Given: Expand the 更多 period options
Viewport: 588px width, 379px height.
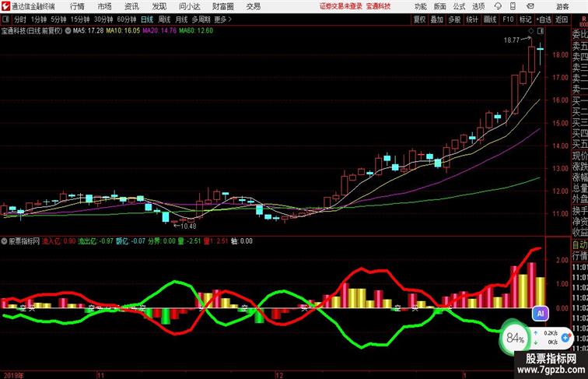Looking at the screenshot, I should pos(222,19).
